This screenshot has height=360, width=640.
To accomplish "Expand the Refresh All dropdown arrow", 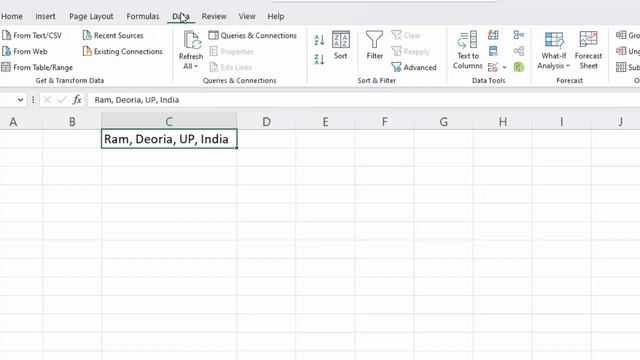I will tap(196, 66).
